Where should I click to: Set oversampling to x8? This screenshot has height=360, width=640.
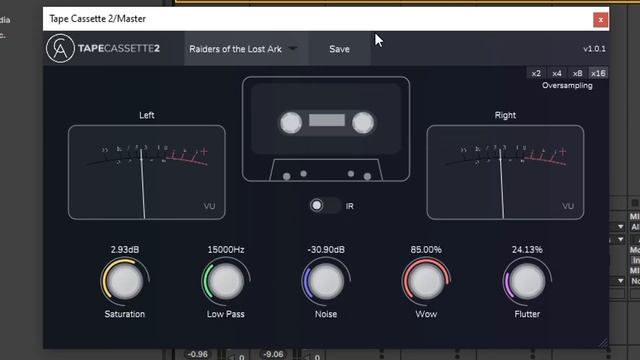tap(577, 73)
